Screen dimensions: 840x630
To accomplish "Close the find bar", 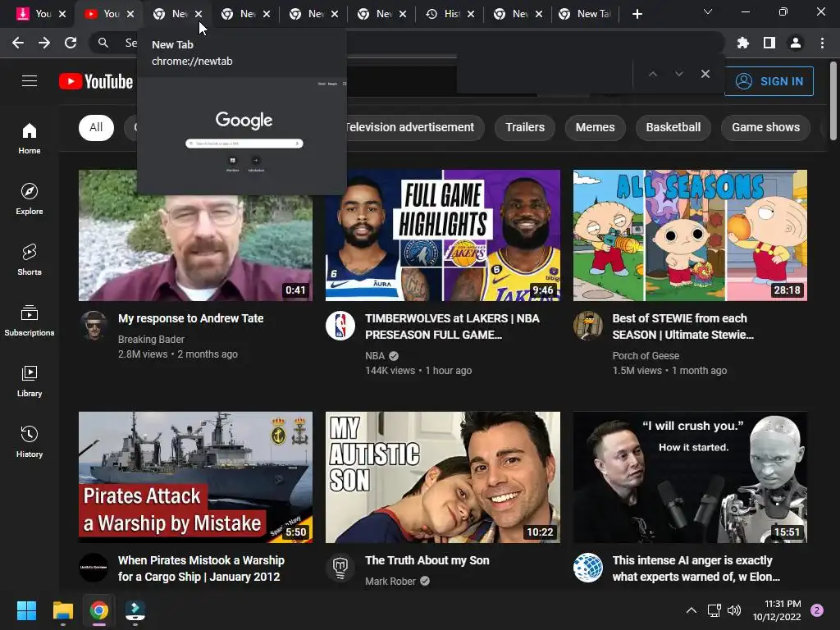I will click(705, 74).
